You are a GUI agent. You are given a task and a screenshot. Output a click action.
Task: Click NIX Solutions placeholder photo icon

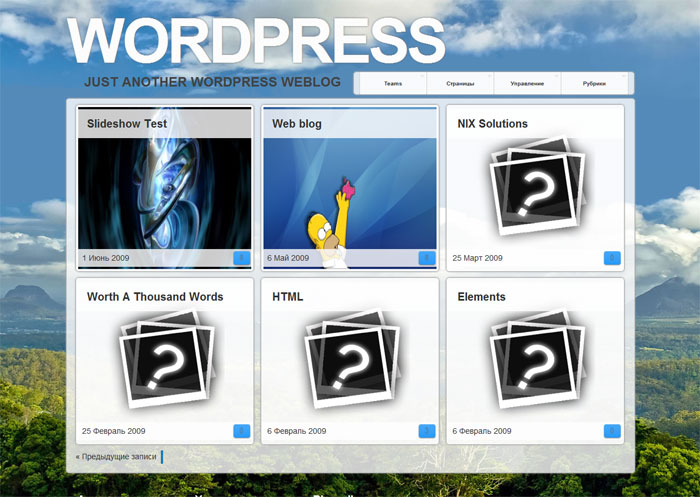538,185
